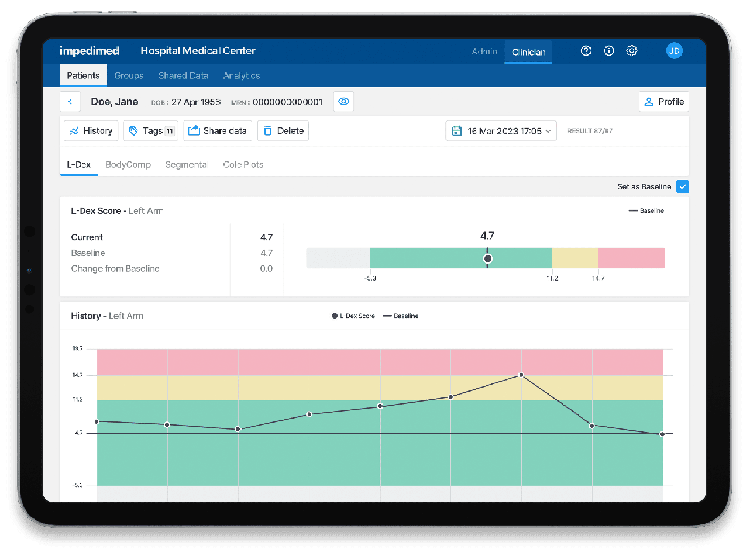Image resolution: width=750 pixels, height=560 pixels.
Task: Select the Segmental tab
Action: pos(187,164)
